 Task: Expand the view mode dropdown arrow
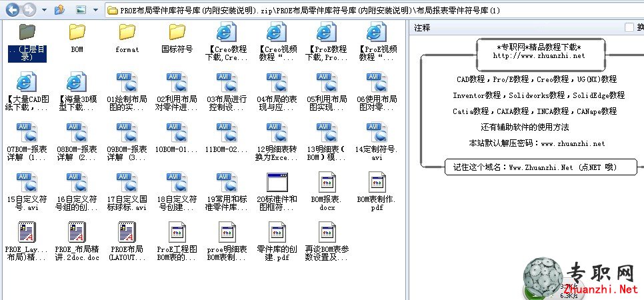coord(96,10)
